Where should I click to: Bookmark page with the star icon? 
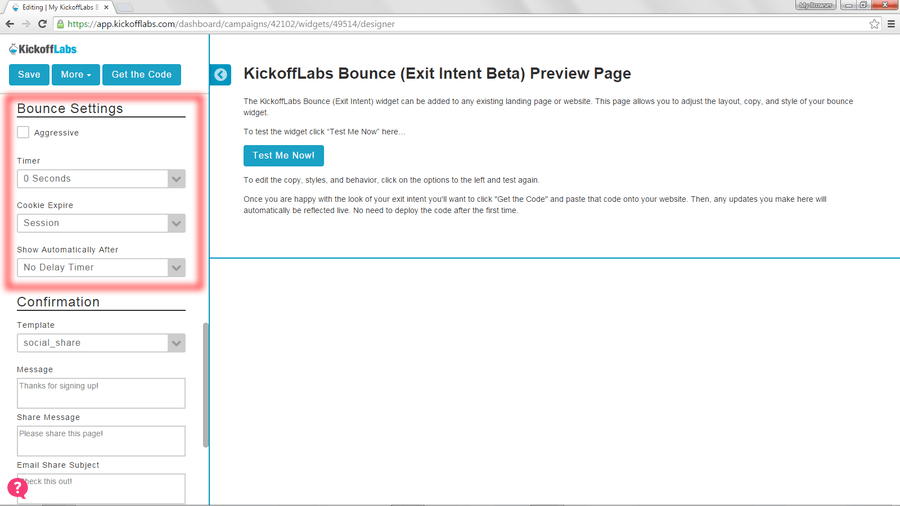point(874,24)
